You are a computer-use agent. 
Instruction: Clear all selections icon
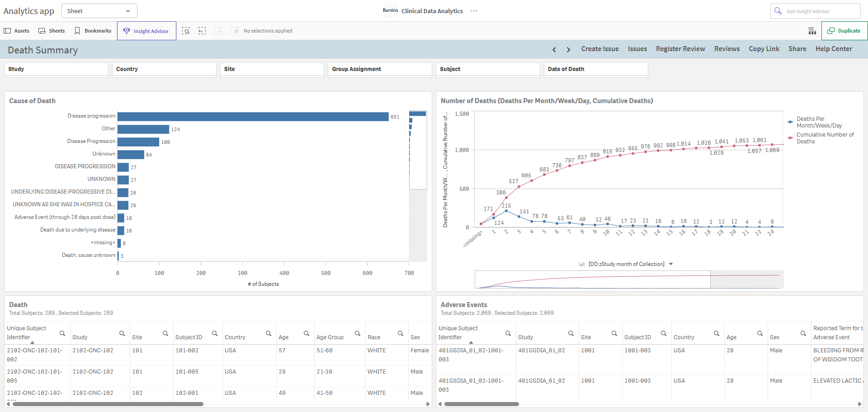235,31
